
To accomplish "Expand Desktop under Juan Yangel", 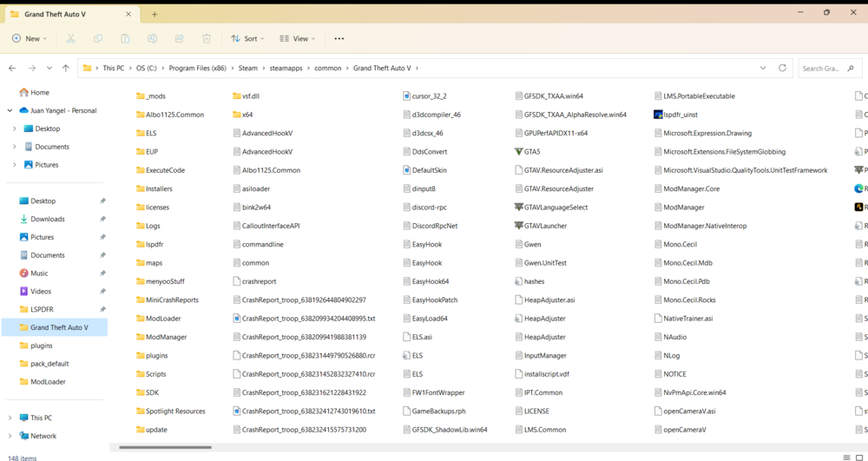I will point(15,128).
